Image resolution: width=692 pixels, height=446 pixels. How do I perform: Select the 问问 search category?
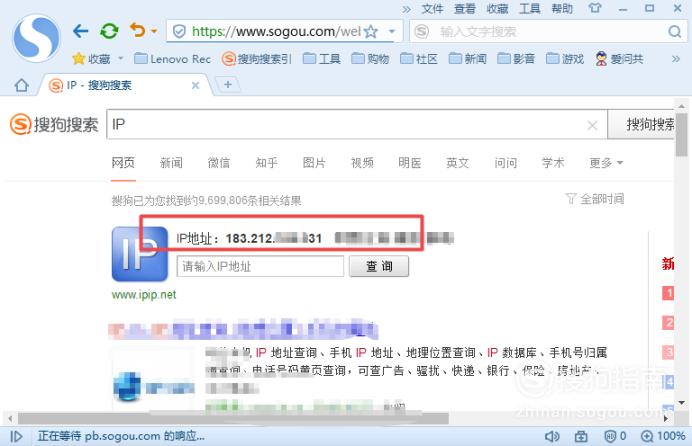(x=505, y=163)
